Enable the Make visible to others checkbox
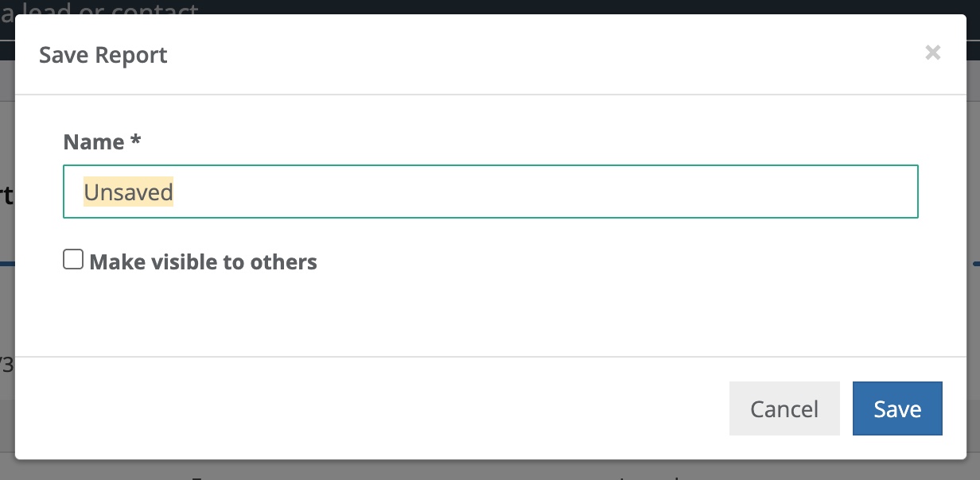Viewport: 980px width, 480px height. [x=73, y=260]
